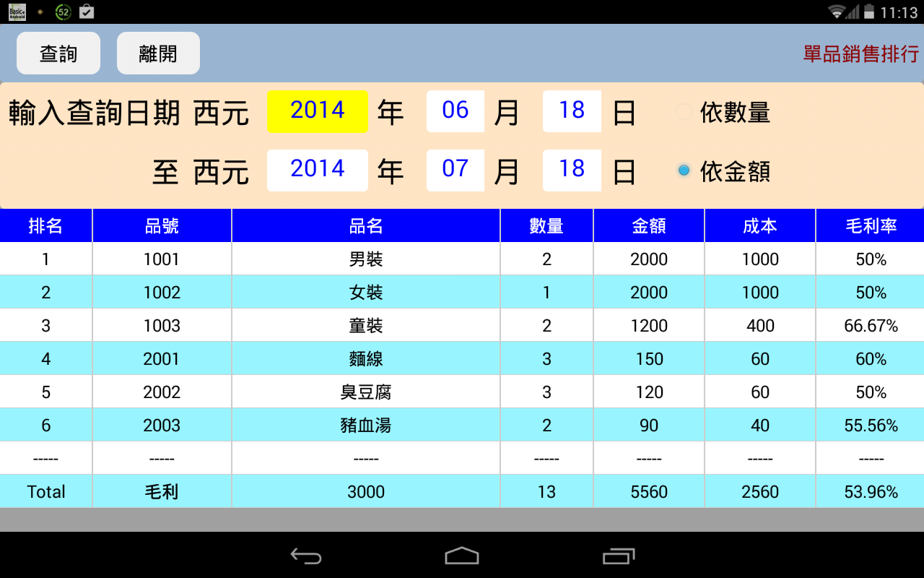Click item number 2001 cell
The width and height of the screenshot is (924, 578).
coord(162,358)
